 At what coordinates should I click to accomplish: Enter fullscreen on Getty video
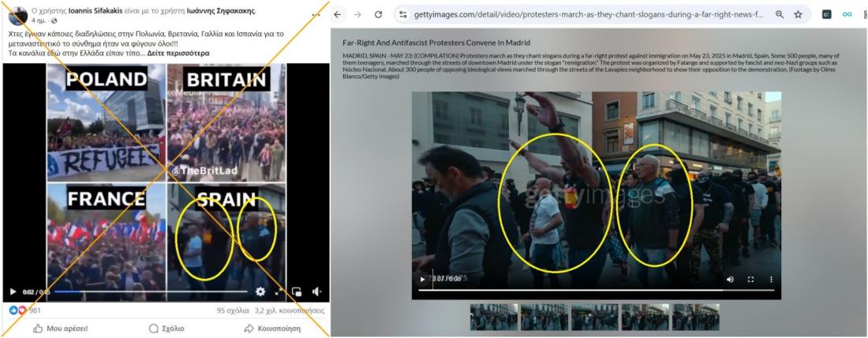pyautogui.click(x=750, y=280)
